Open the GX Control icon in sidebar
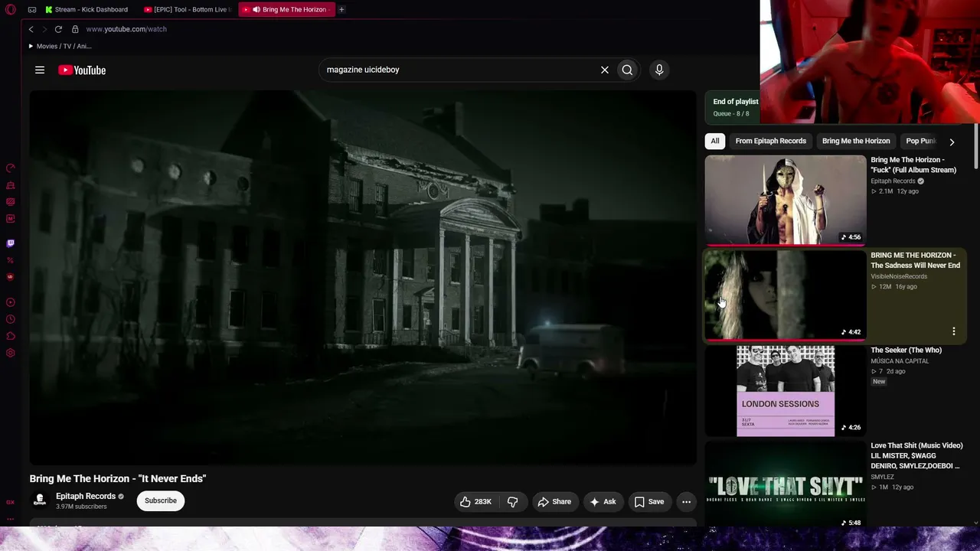The width and height of the screenshot is (980, 551). click(11, 503)
